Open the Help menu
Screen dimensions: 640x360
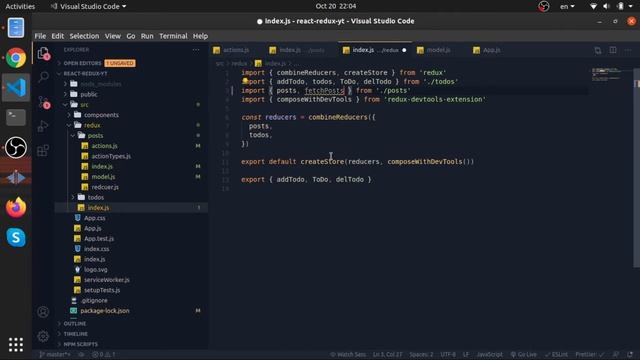tap(200, 36)
